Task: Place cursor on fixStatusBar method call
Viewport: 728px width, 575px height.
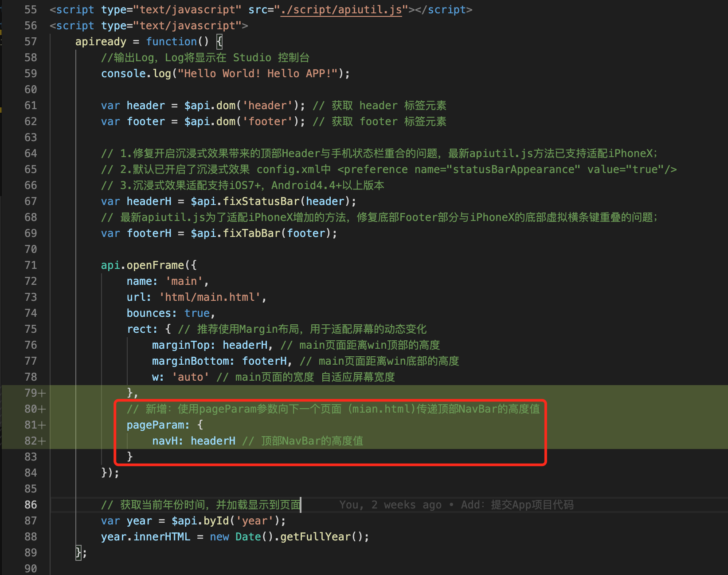Action: [261, 201]
